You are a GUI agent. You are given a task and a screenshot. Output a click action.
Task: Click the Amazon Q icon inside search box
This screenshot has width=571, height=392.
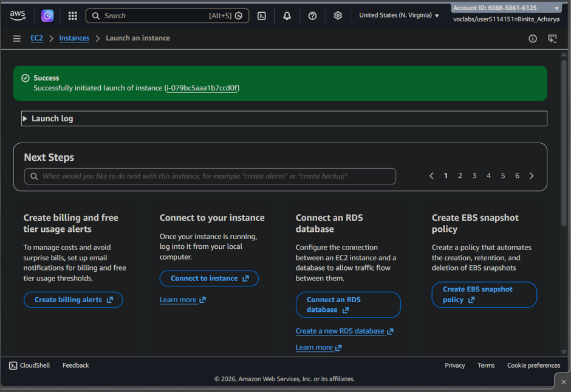click(239, 16)
